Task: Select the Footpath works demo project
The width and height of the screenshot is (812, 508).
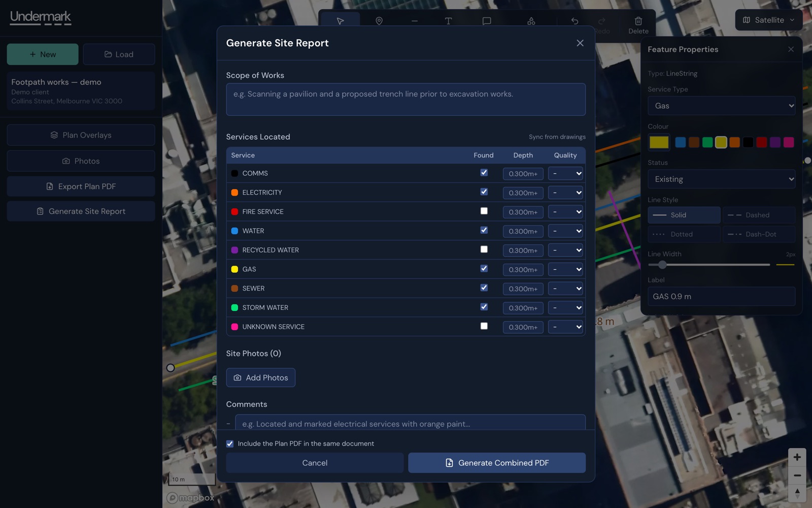Action: click(x=81, y=91)
